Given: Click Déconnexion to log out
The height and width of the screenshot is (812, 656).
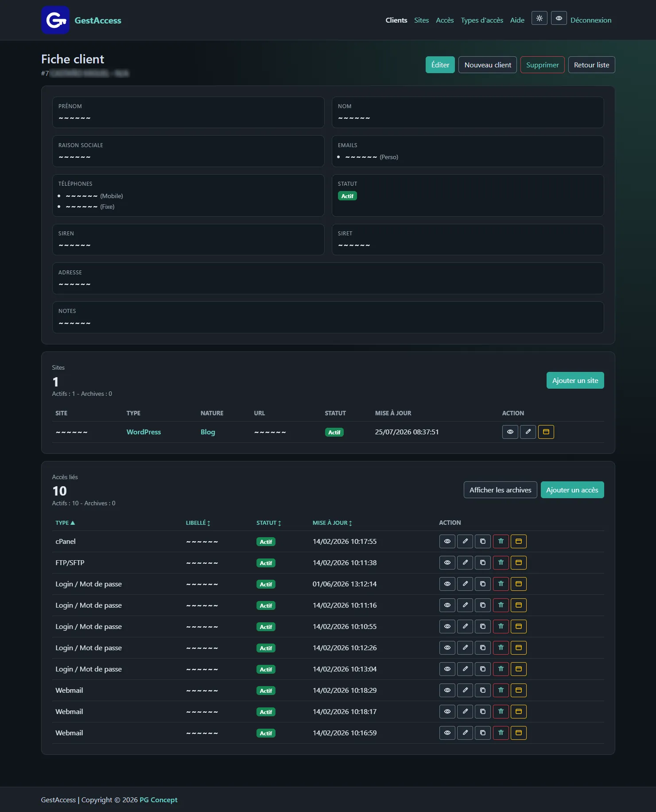Looking at the screenshot, I should point(590,20).
